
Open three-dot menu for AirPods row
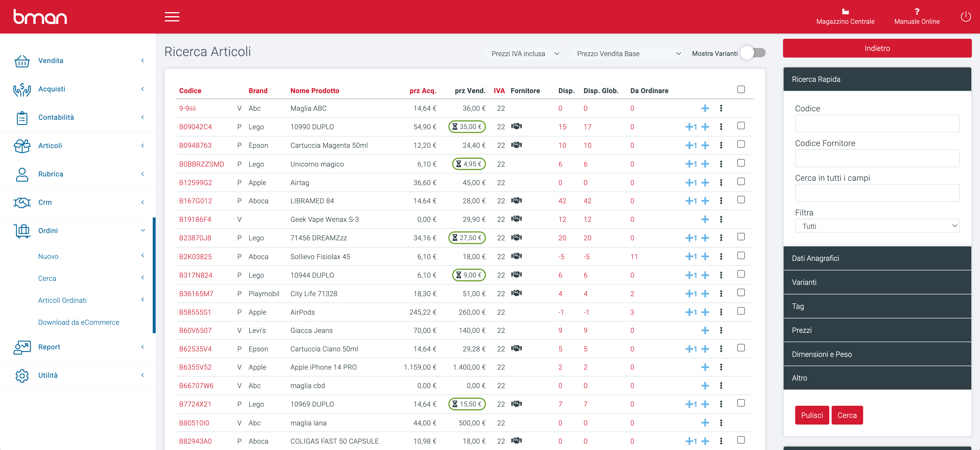(x=721, y=312)
